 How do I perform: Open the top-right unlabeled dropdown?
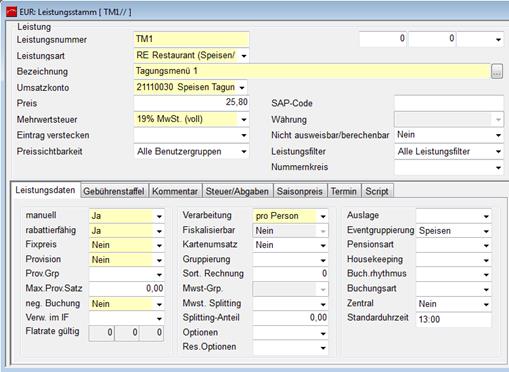[498, 40]
